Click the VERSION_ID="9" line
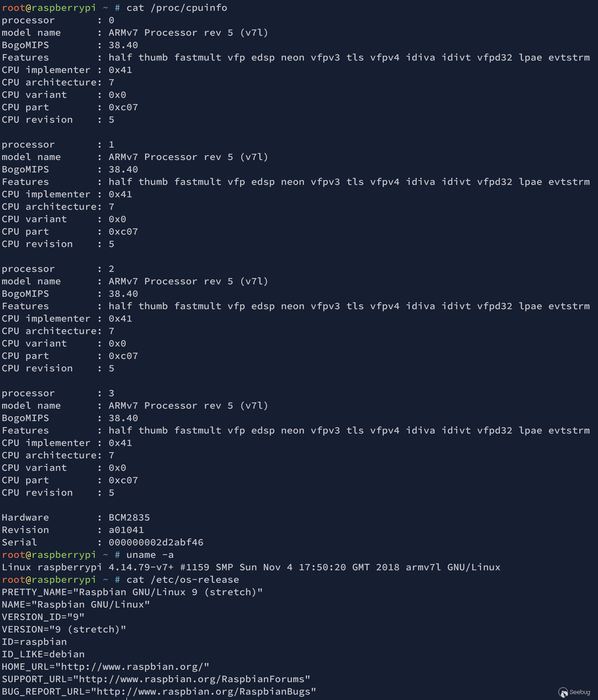This screenshot has width=598, height=700. point(43,617)
